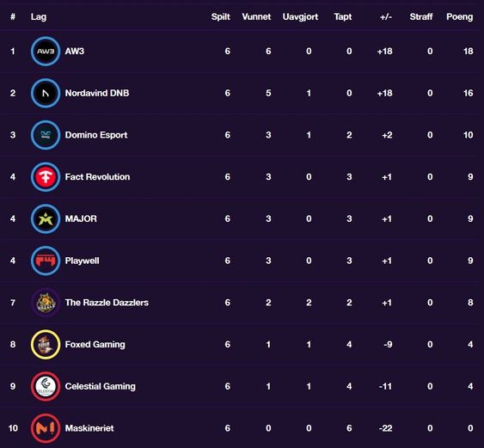Select the Maskineriet team name
This screenshot has width=484, height=448.
tap(89, 428)
